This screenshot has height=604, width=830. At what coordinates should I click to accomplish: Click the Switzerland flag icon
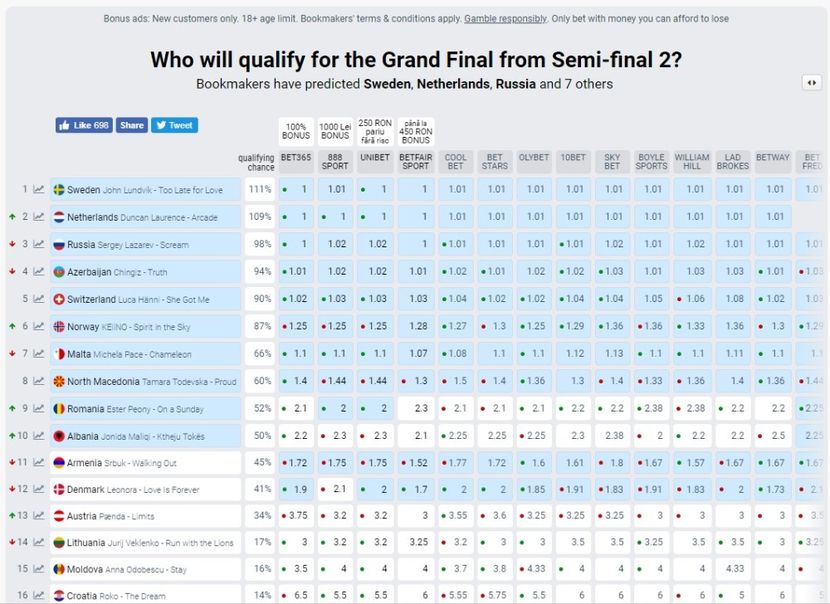(x=59, y=299)
